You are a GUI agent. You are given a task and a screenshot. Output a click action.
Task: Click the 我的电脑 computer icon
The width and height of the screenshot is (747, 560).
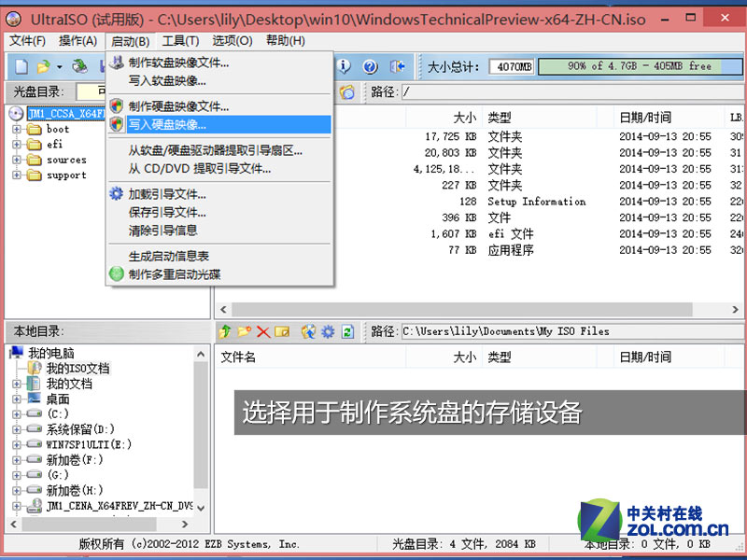[x=17, y=353]
